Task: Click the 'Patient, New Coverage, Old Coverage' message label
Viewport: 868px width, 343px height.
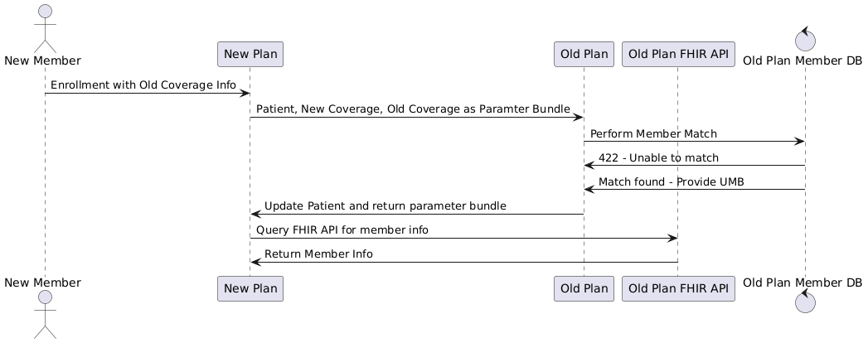Action: click(x=413, y=109)
